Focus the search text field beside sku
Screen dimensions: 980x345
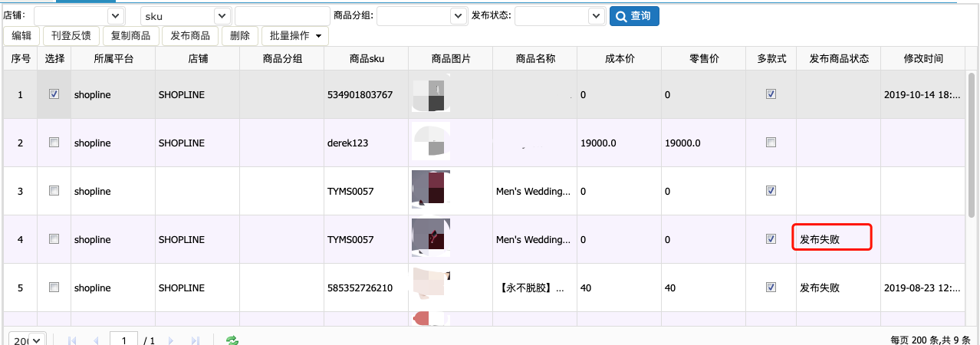pos(282,15)
